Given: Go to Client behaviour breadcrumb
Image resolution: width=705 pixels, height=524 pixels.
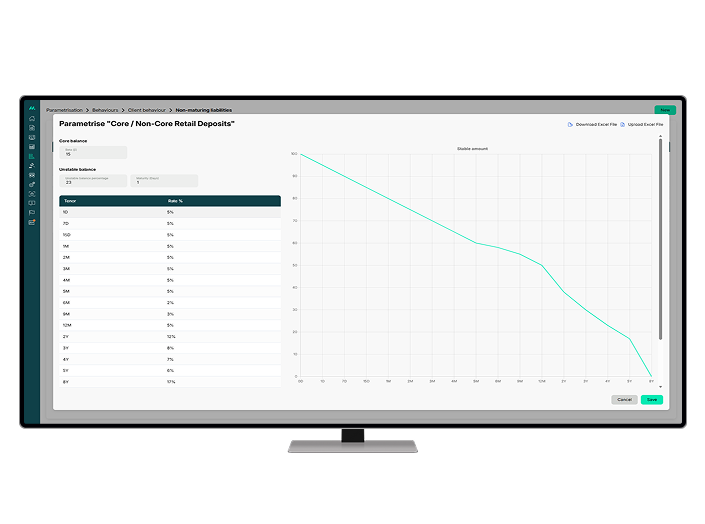Looking at the screenshot, I should [147, 110].
